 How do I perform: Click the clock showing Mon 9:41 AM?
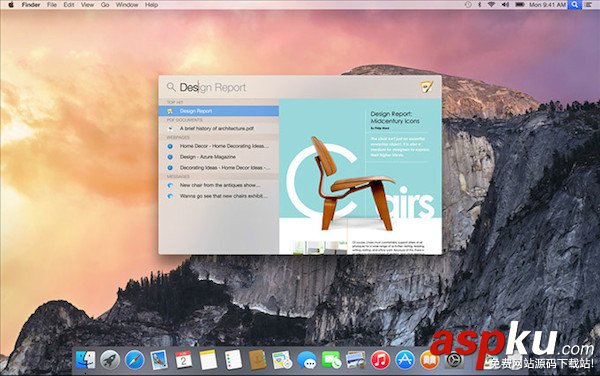point(547,5)
